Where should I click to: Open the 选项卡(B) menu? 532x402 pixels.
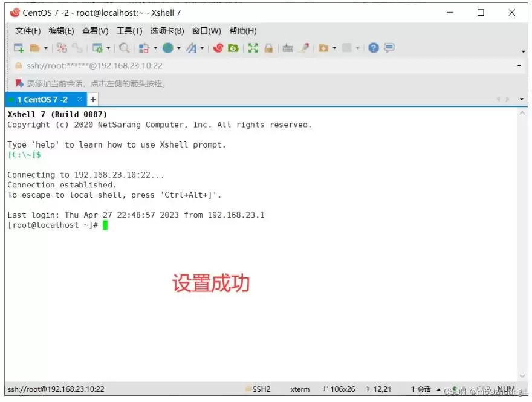tap(167, 31)
